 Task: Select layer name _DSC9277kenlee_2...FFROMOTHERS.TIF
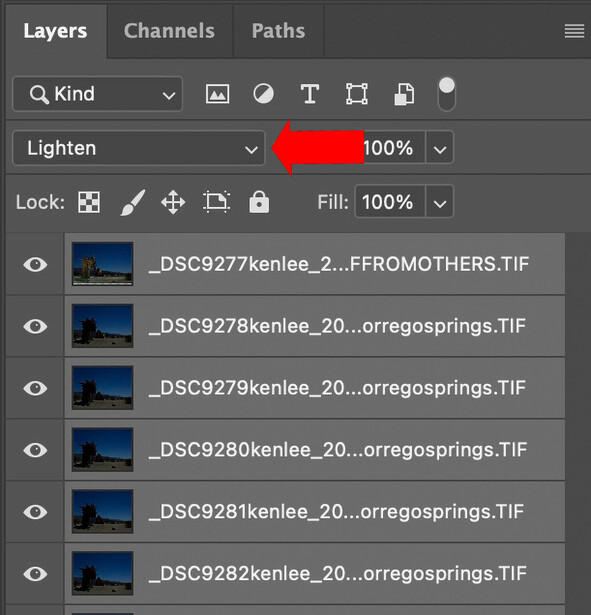[339, 264]
